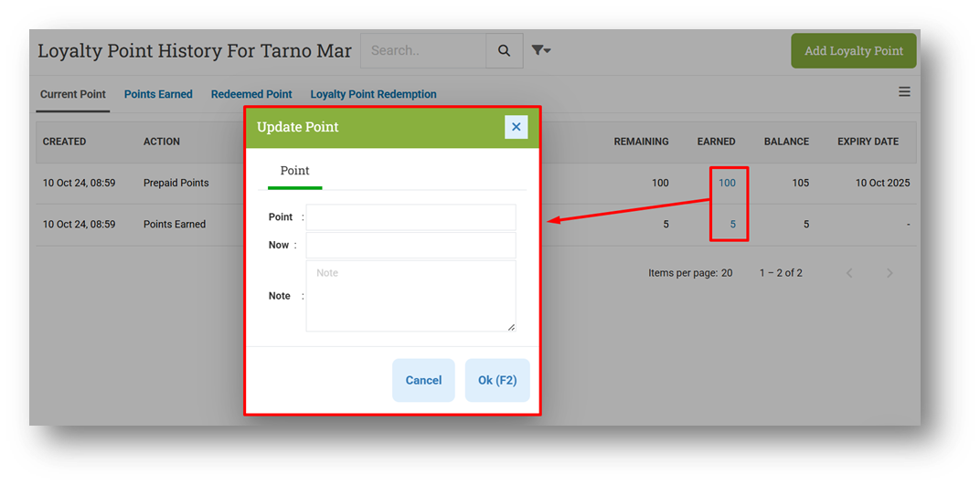Screen dimensions: 980x485
Task: Click the 1 – 2 of 2 pagination label
Action: tap(782, 273)
